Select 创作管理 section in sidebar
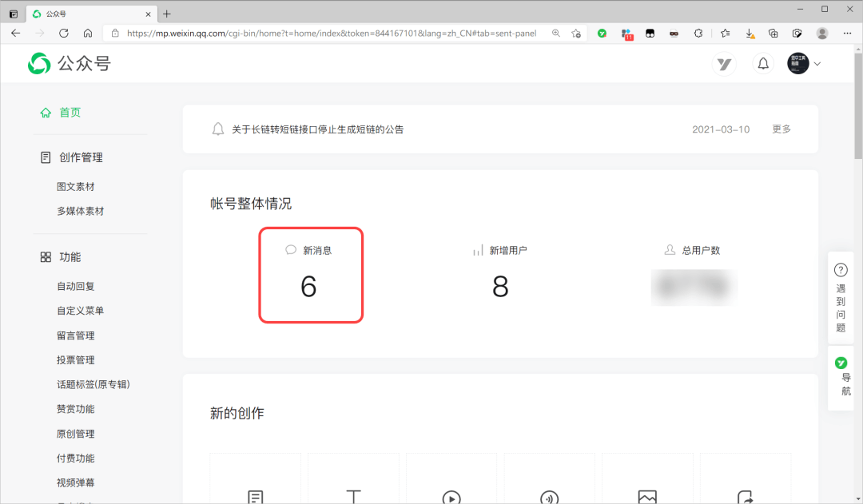Screen dimensions: 863x504 (x=81, y=157)
